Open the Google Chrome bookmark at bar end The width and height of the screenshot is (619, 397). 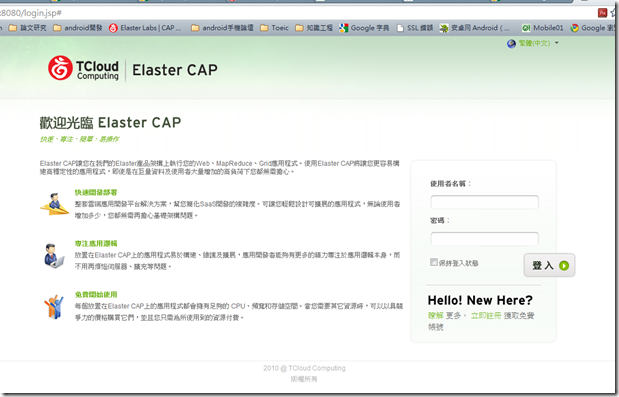pos(593,28)
